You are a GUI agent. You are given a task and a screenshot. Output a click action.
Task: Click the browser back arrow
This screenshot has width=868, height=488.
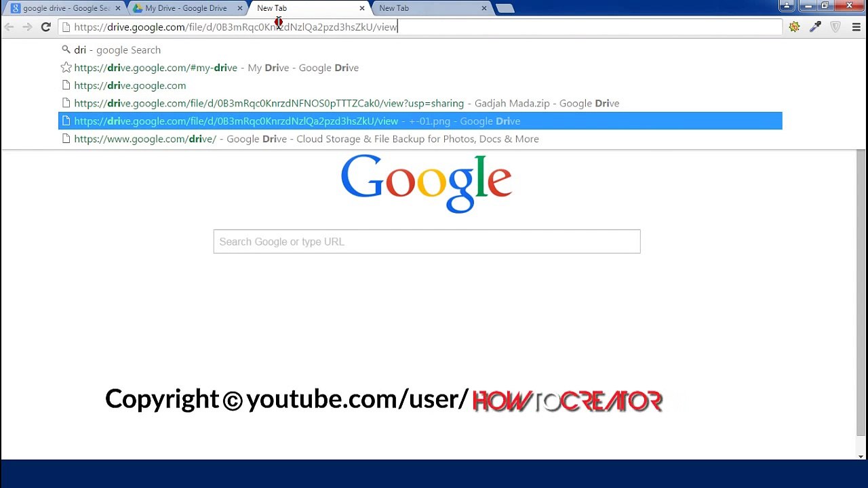click(x=9, y=27)
